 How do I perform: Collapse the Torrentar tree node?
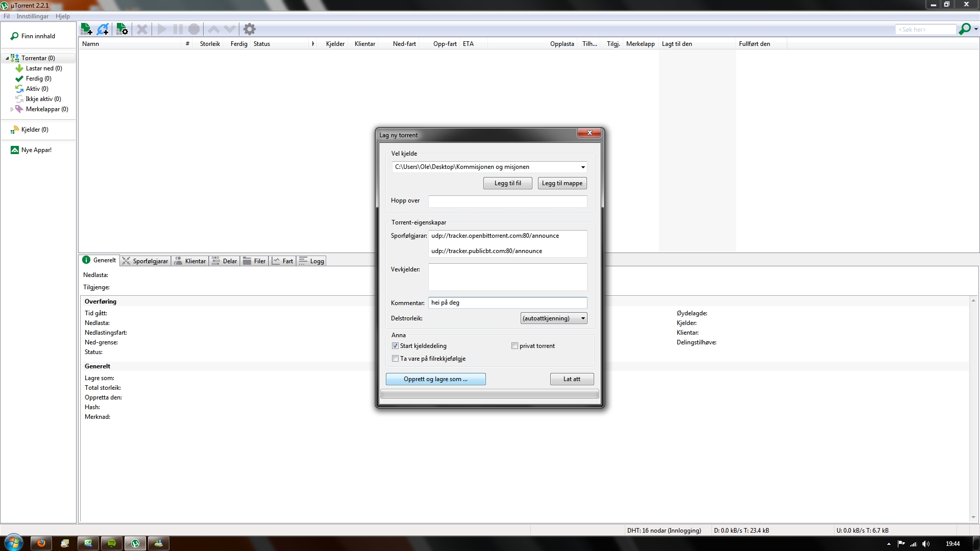point(7,58)
